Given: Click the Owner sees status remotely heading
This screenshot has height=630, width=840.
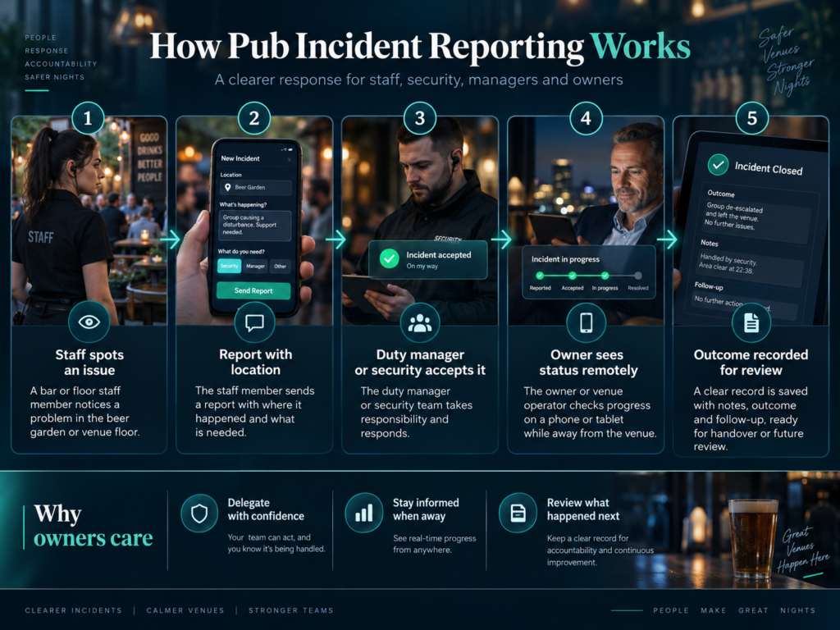Looking at the screenshot, I should click(x=587, y=362).
